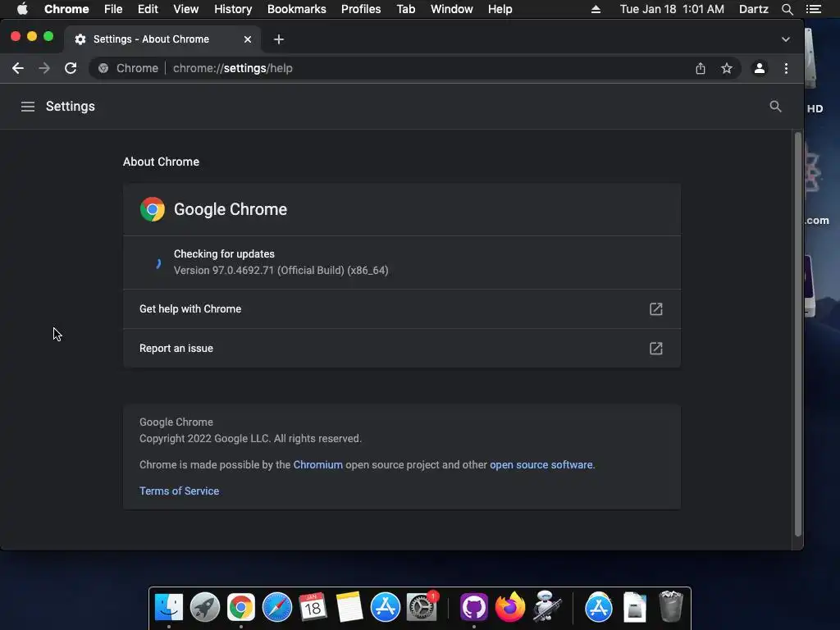The image size is (840, 630).
Task: Go back with the back arrow
Action: [18, 68]
